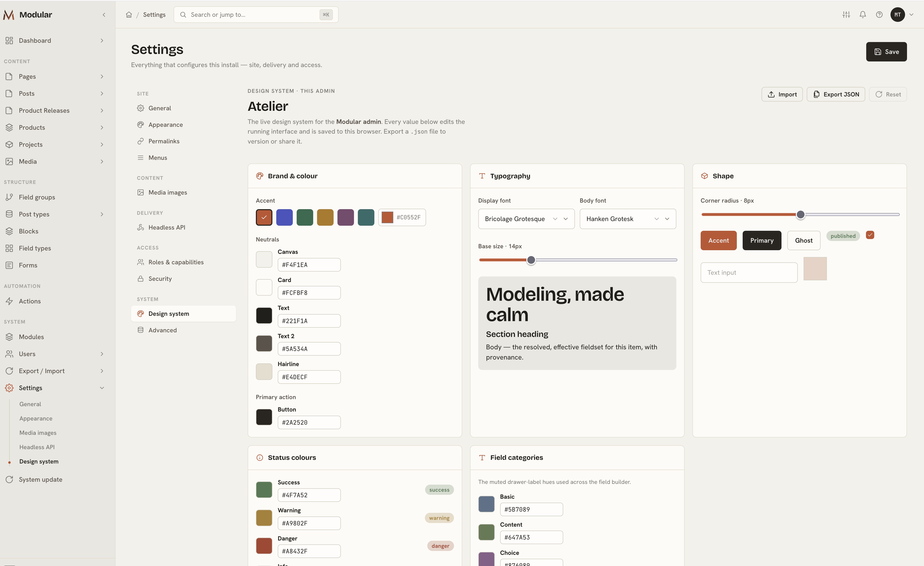Select the blue accent swatch
Image resolution: width=924 pixels, height=566 pixels.
(x=284, y=217)
